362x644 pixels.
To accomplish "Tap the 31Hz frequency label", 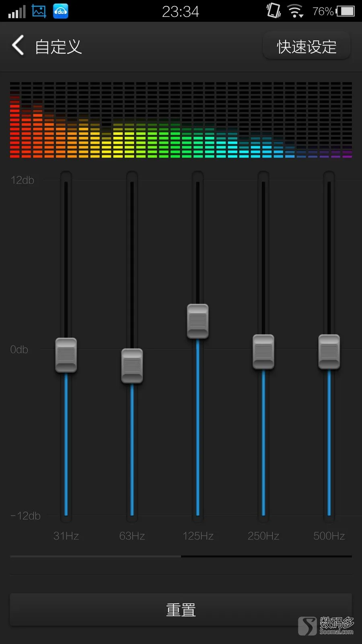I will click(66, 536).
